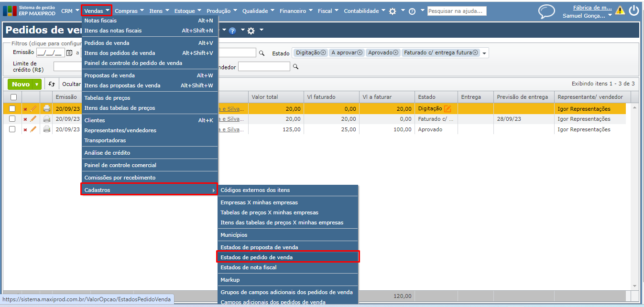Click the Fábrica de m... company link

pyautogui.click(x=592, y=8)
